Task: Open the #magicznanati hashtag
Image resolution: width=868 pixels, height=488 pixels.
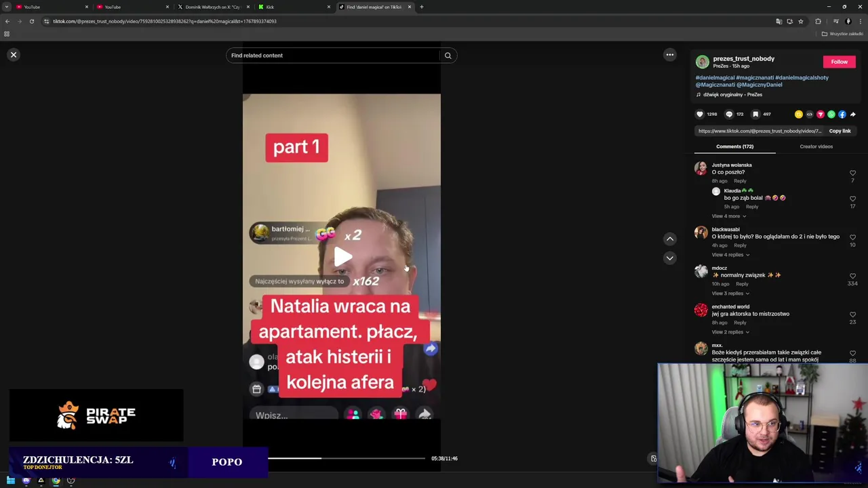Action: pyautogui.click(x=755, y=78)
